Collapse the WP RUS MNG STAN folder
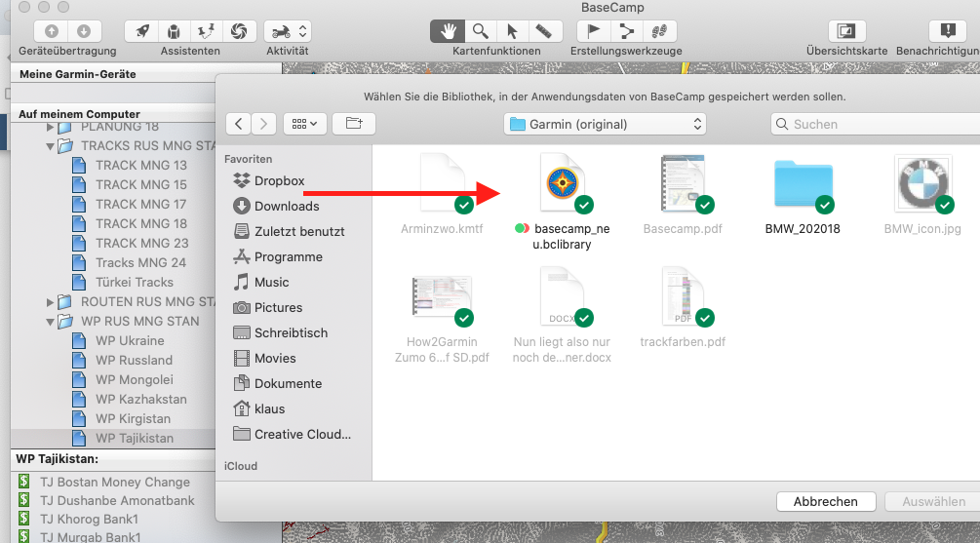The image size is (980, 543). point(50,322)
